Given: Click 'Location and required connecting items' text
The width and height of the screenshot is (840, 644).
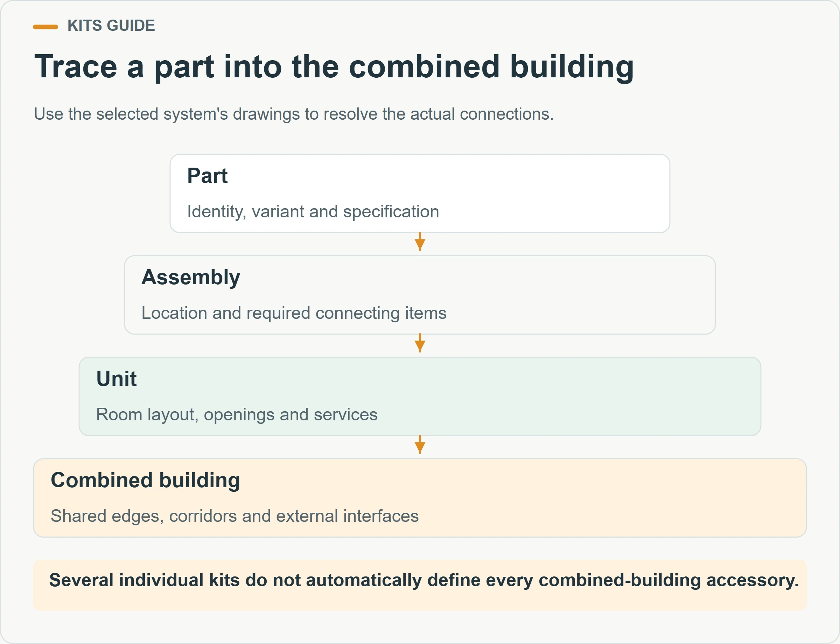Looking at the screenshot, I should point(294,313).
